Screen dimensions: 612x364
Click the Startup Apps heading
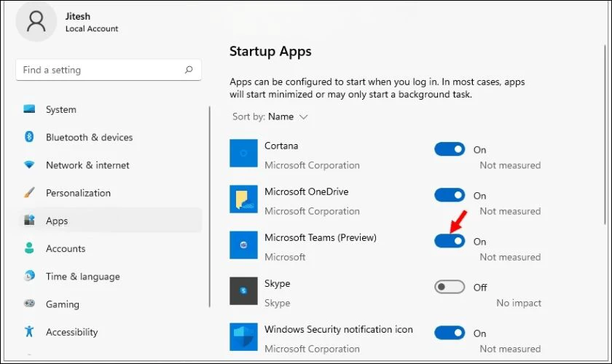coord(270,52)
